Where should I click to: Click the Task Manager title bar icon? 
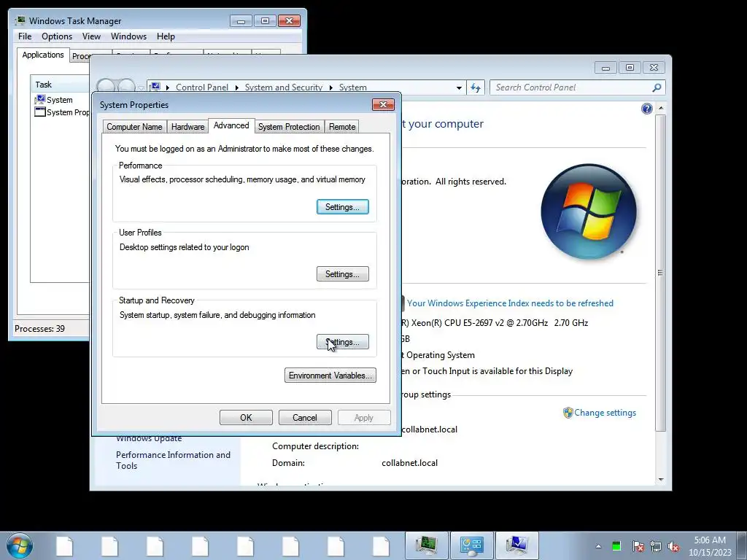[x=20, y=21]
